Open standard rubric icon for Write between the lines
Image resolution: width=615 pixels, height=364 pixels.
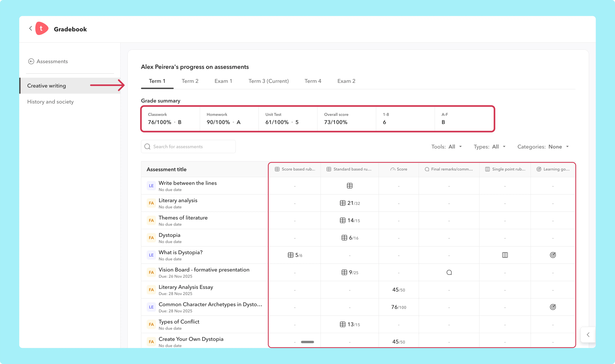pos(350,186)
